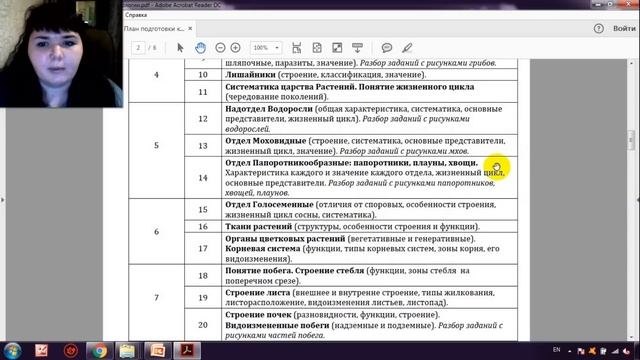Screen dimensions: 640x360
Task: Click the EN language indicator
Action: coord(556,350)
